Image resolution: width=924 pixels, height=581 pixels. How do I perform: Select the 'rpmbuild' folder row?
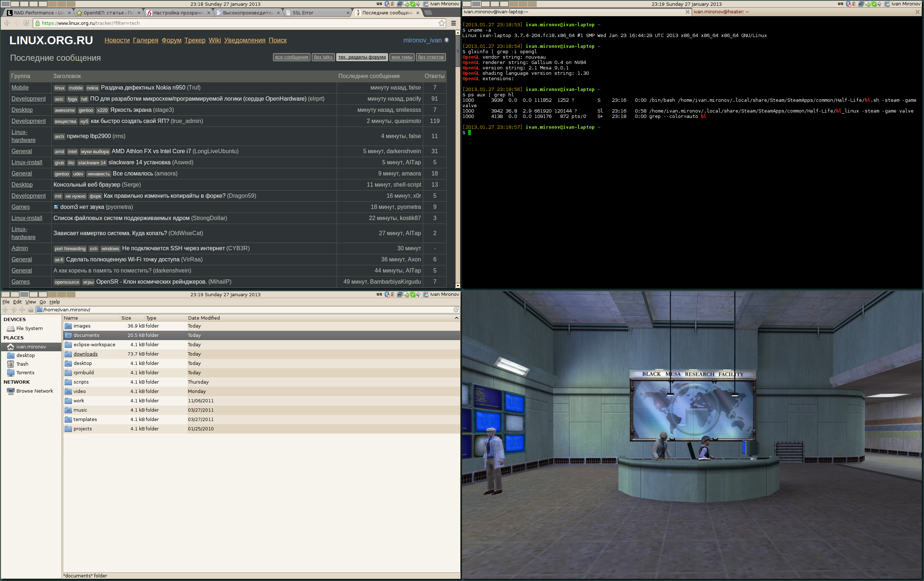(261, 372)
